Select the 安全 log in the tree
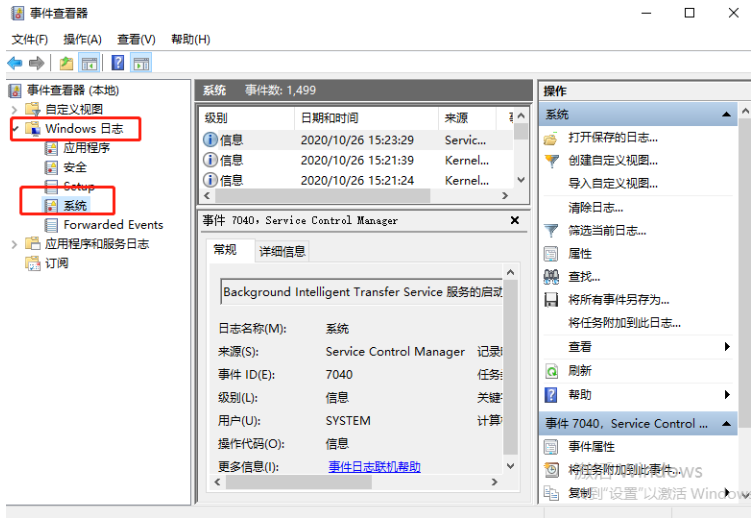 coord(75,167)
